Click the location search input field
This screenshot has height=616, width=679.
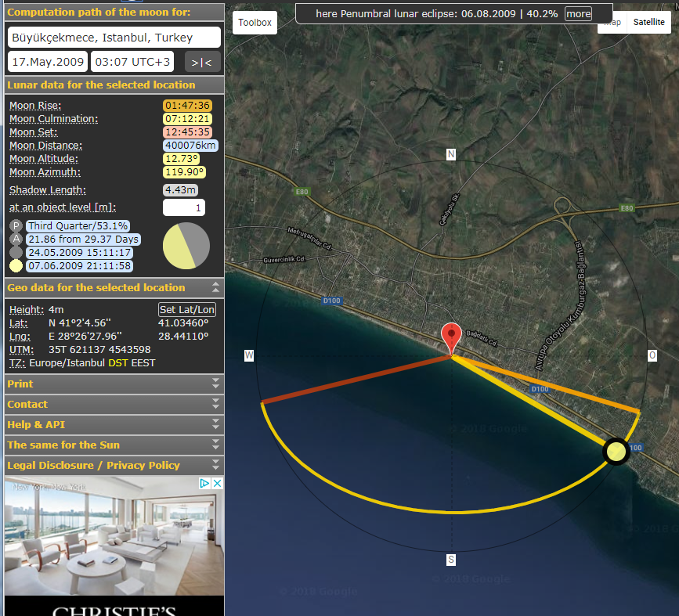[114, 38]
